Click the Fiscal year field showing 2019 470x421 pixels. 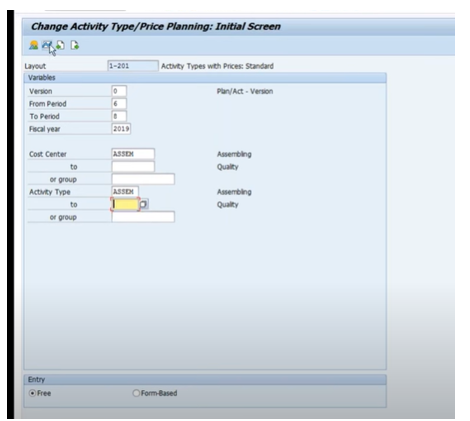pos(121,129)
